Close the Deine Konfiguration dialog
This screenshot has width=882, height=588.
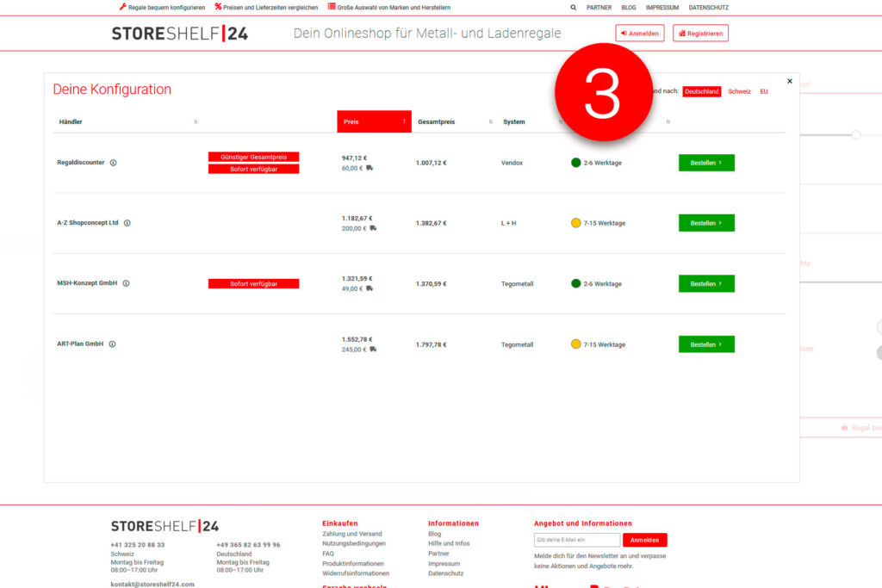(790, 82)
